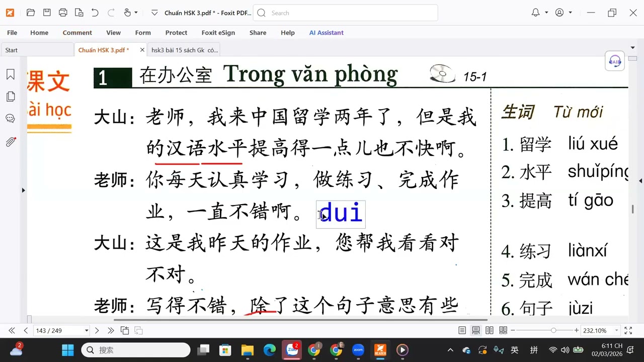Click the zoom slider handle
Viewport: 644px width, 362px height.
(553, 330)
